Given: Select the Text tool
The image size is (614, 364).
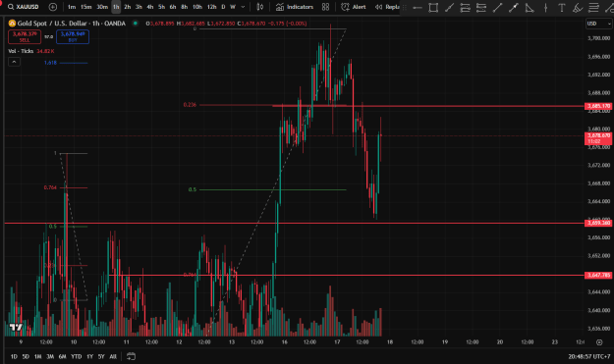Looking at the screenshot, I should (x=562, y=7).
